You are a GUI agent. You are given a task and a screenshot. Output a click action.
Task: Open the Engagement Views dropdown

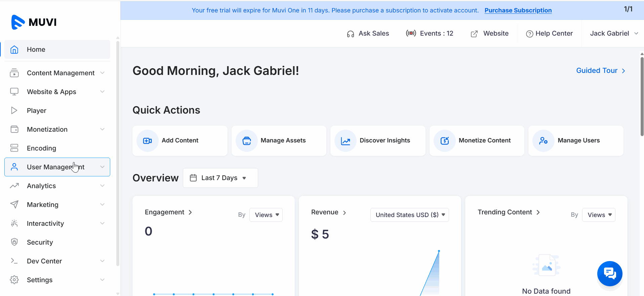[x=266, y=215]
